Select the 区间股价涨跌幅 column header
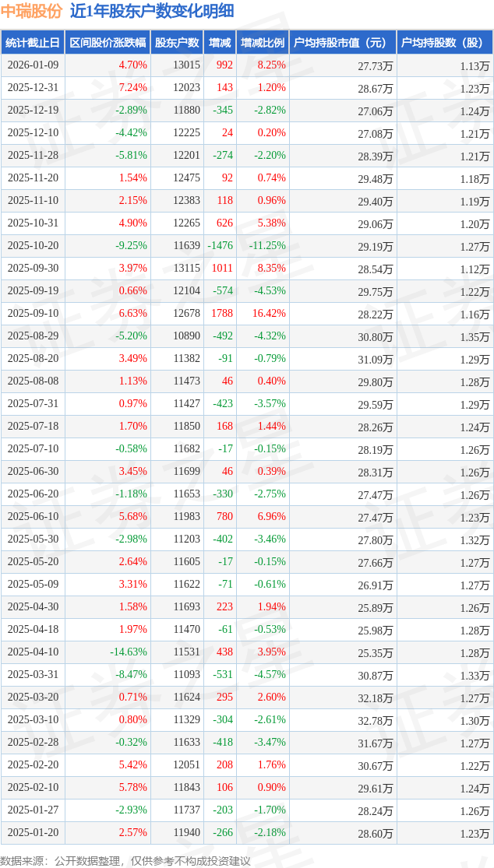 pos(107,43)
